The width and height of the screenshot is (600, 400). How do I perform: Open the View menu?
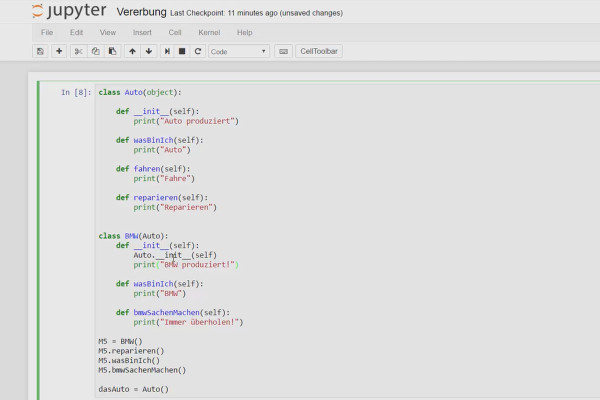click(x=108, y=33)
